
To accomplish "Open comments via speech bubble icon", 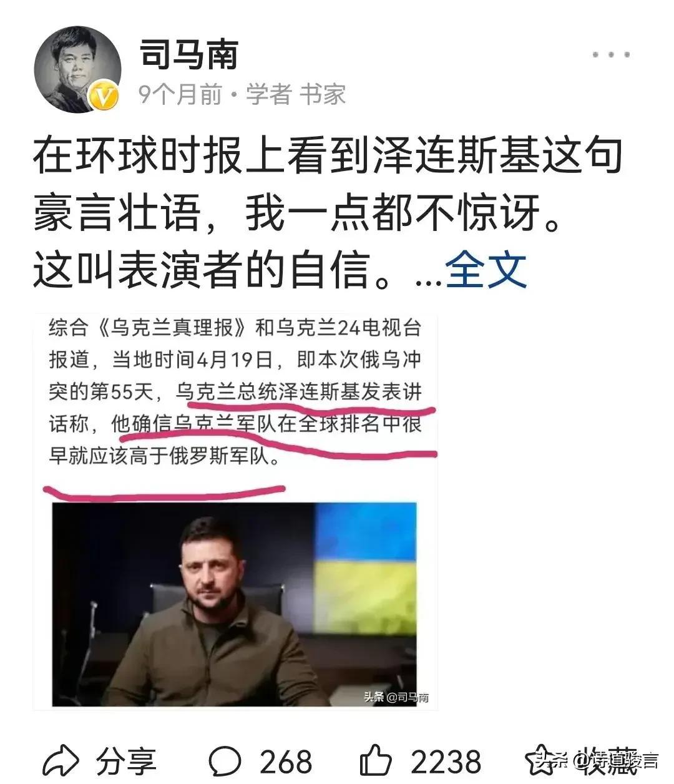I will [x=225, y=761].
